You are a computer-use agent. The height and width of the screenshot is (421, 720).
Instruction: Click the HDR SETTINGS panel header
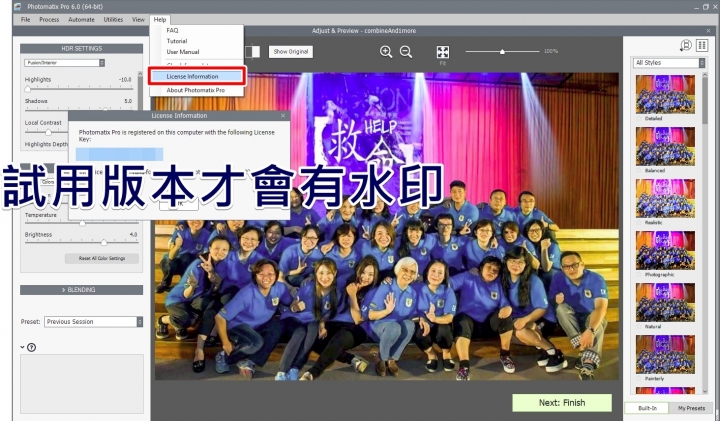point(81,48)
